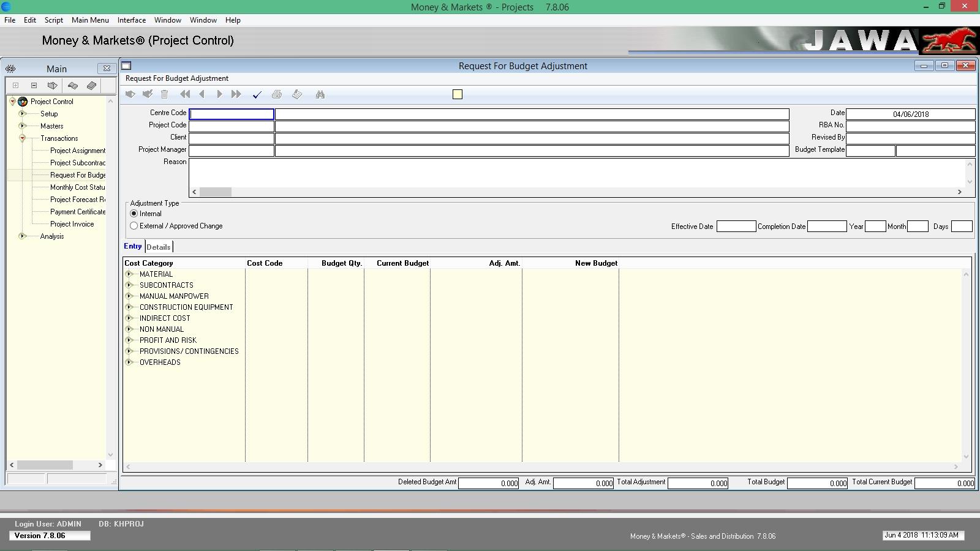Go to last record
This screenshot has height=551, width=980.
[x=236, y=94]
